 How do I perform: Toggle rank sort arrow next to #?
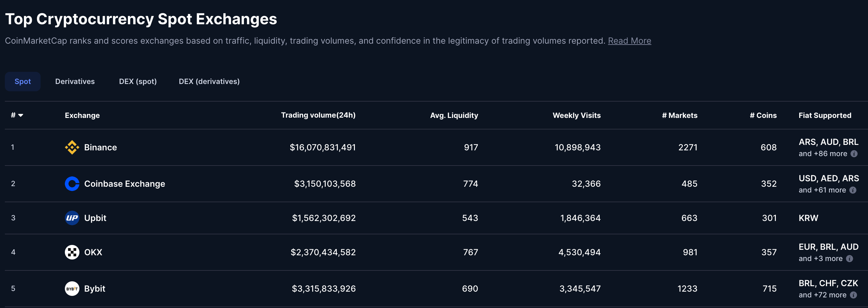point(21,115)
